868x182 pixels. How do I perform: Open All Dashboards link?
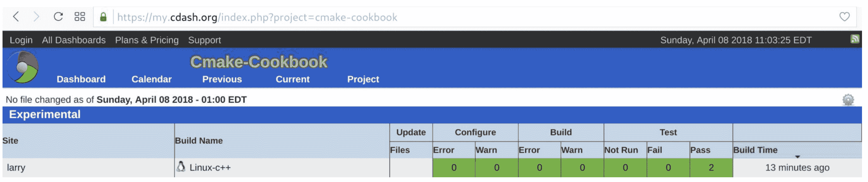coord(74,40)
